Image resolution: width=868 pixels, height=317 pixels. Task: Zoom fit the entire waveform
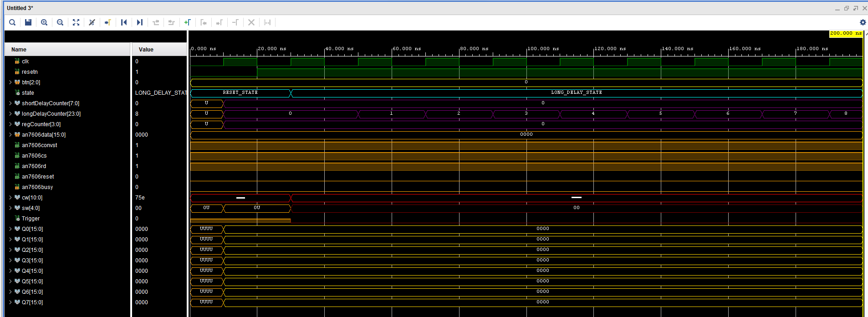pyautogui.click(x=76, y=22)
